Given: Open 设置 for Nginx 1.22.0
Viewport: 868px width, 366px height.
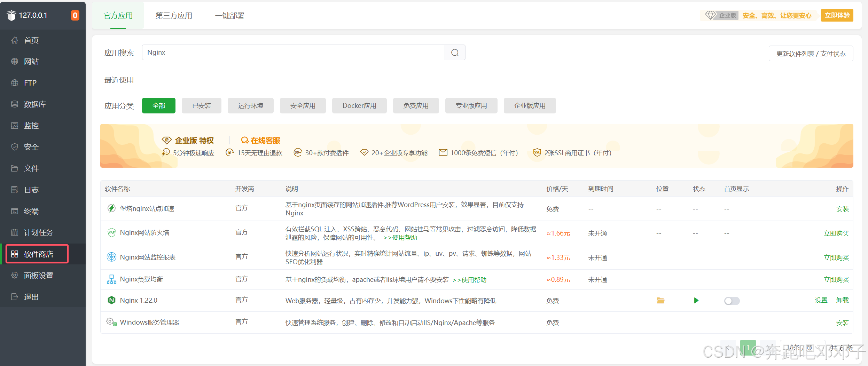Looking at the screenshot, I should (x=821, y=300).
